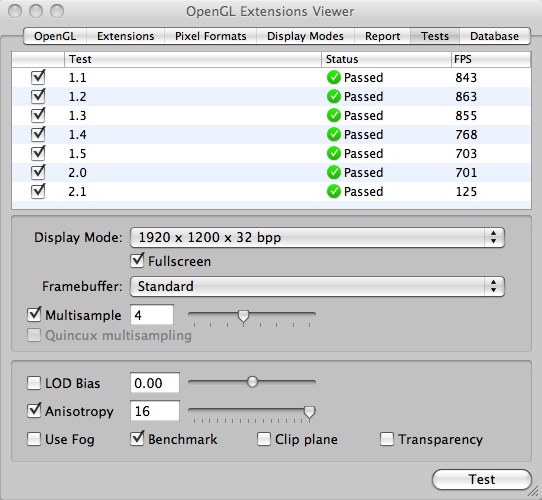This screenshot has width=542, height=500.
Task: Enable the Transparency checkbox
Action: click(x=387, y=439)
